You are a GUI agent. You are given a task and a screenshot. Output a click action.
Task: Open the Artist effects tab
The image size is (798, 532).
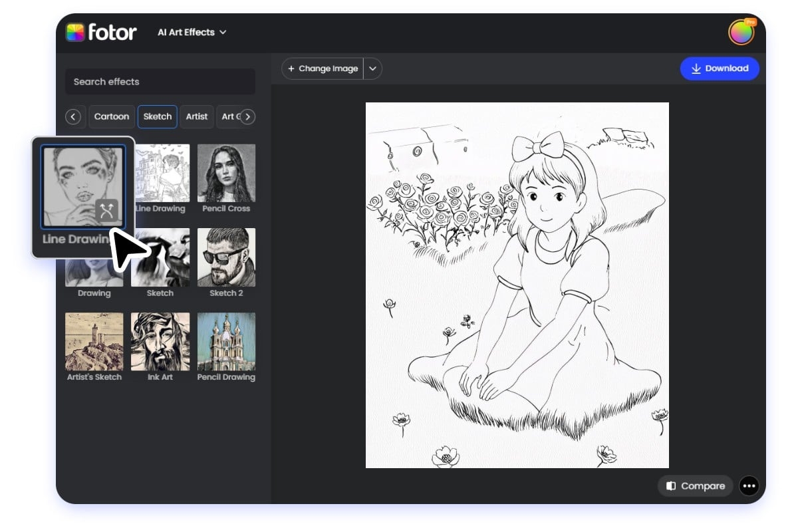click(196, 116)
